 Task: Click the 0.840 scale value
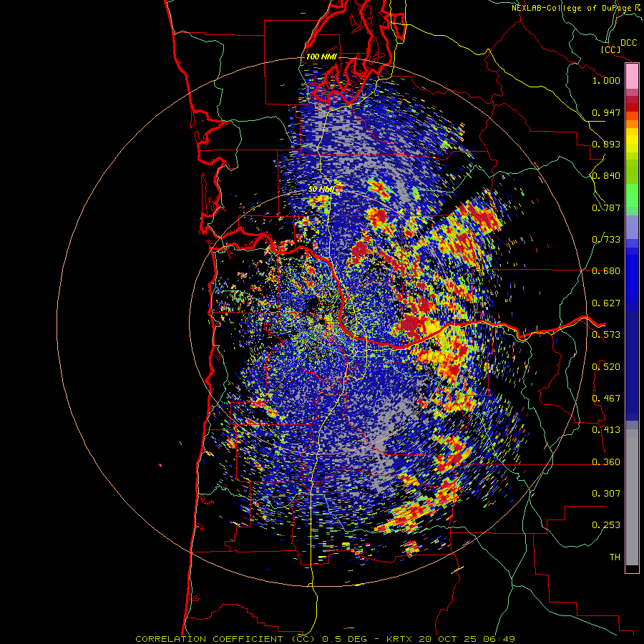click(x=606, y=176)
